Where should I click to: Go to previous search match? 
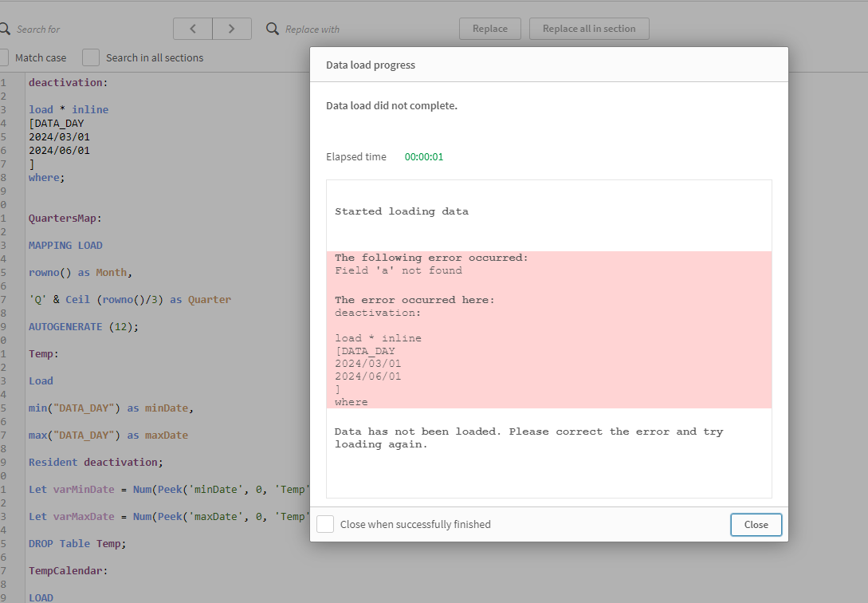(192, 28)
